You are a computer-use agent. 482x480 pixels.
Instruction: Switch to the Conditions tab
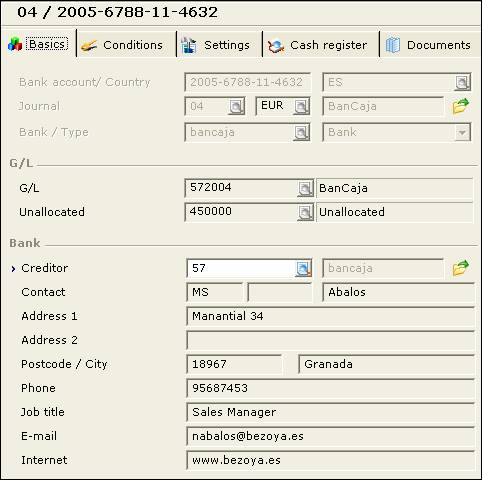tap(122, 45)
